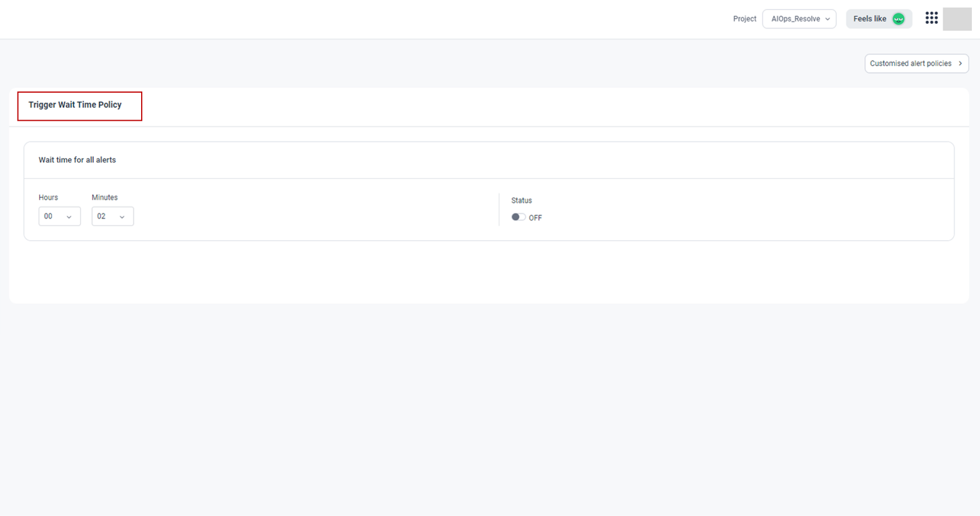The width and height of the screenshot is (980, 516).
Task: Click the Minutes field label
Action: 104,198
